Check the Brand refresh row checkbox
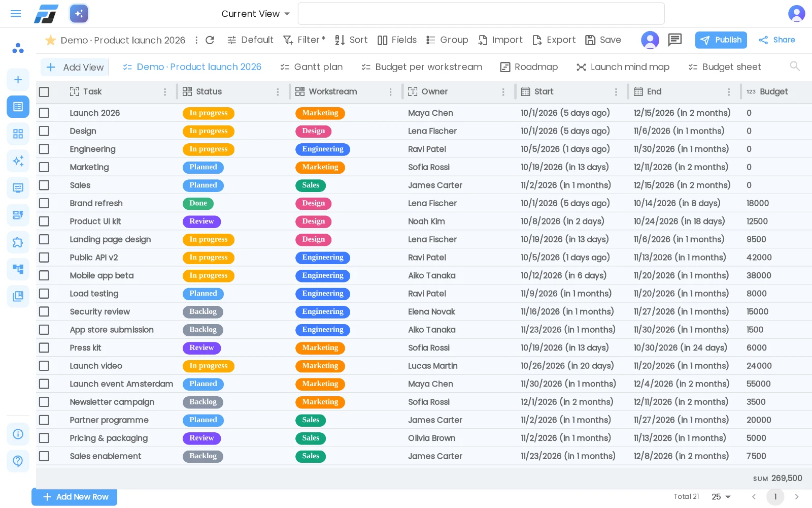 tap(44, 203)
